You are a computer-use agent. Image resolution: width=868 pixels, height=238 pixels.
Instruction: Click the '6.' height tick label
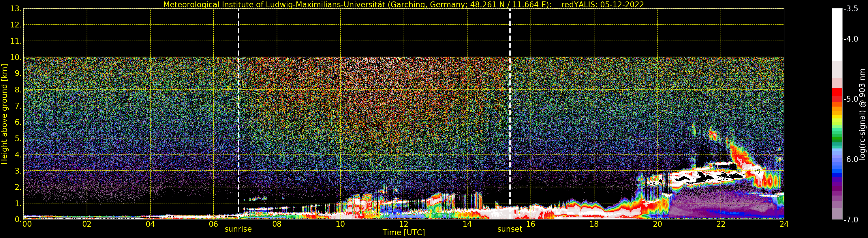coord(18,122)
